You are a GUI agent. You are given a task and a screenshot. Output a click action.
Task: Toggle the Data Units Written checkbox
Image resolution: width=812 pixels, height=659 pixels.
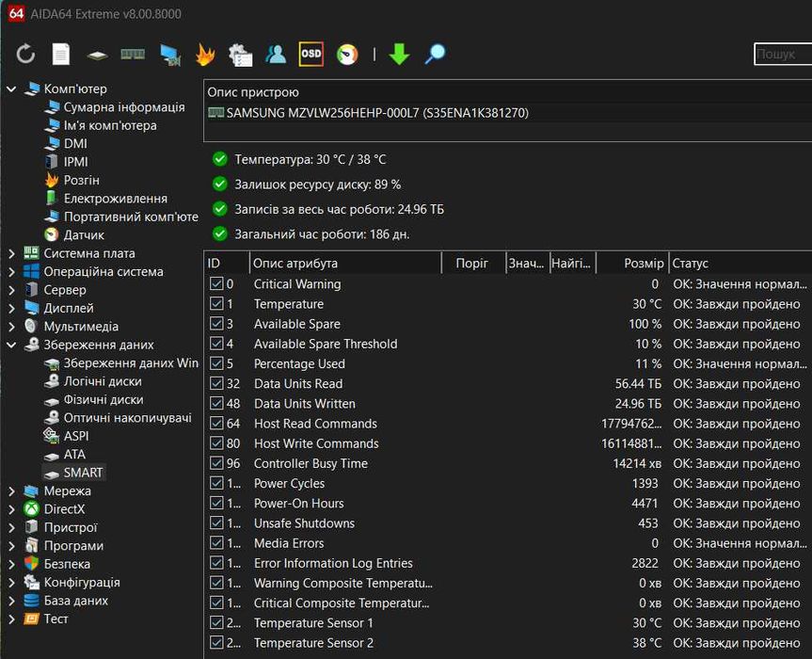click(216, 404)
